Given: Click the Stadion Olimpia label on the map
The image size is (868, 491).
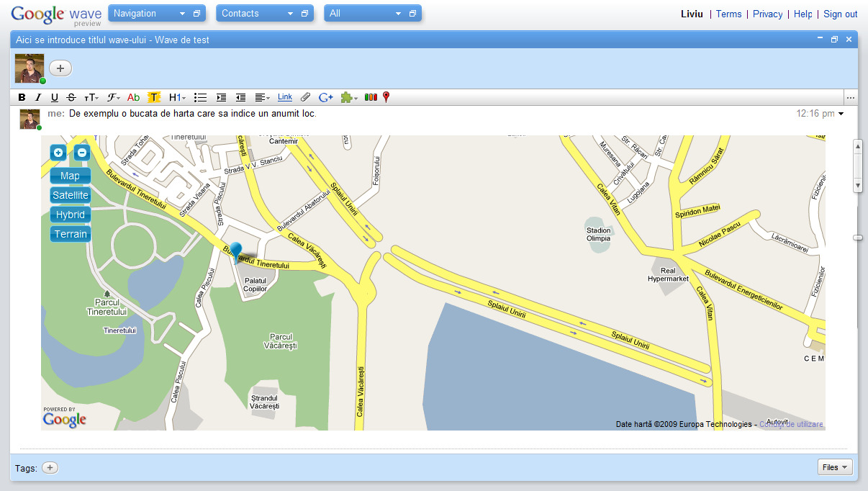Looking at the screenshot, I should (599, 234).
